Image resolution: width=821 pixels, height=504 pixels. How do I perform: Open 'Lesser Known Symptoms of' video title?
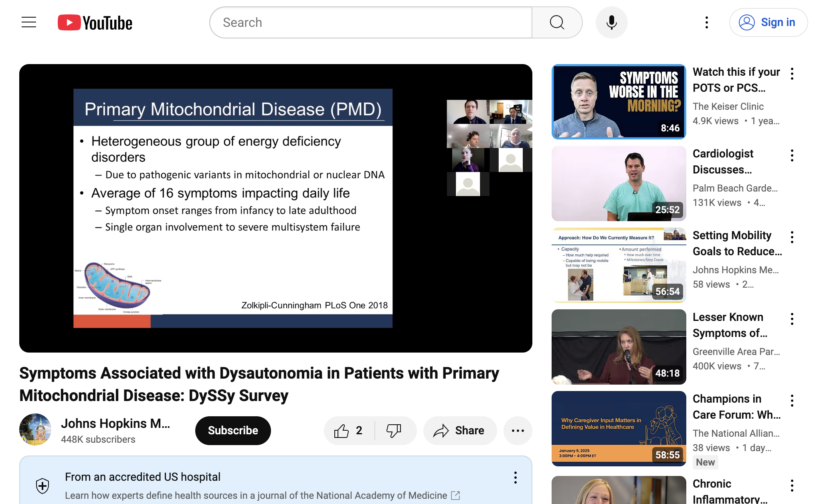[730, 325]
